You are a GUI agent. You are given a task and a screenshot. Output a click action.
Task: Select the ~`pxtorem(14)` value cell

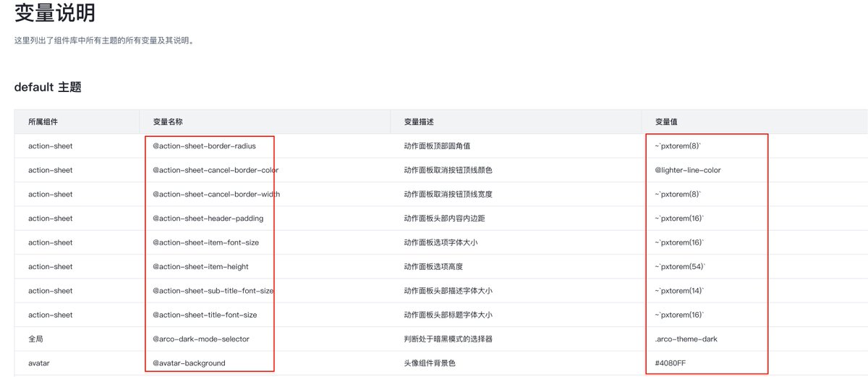coord(678,291)
